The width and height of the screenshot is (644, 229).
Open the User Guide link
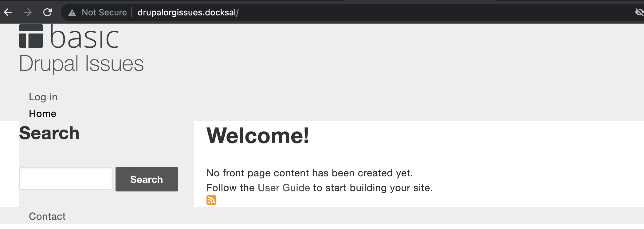click(x=284, y=188)
